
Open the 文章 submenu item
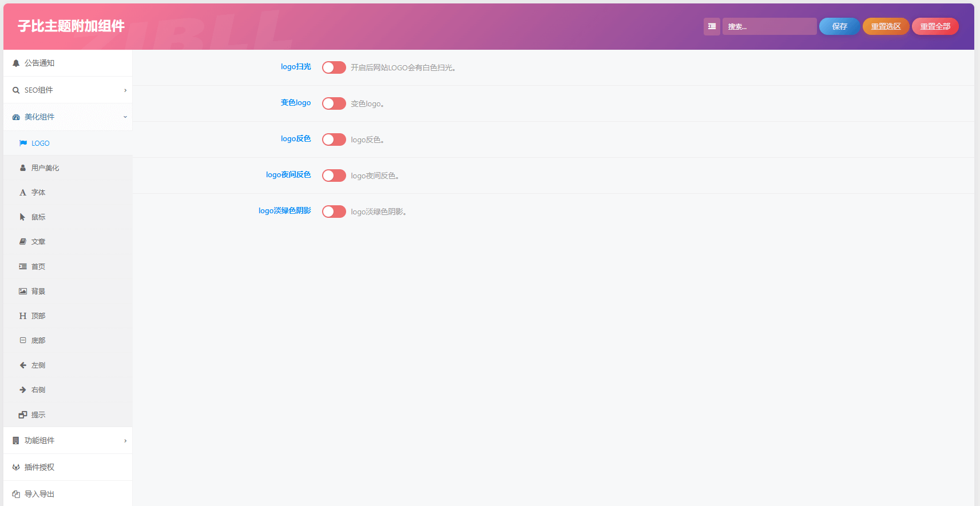pyautogui.click(x=68, y=241)
